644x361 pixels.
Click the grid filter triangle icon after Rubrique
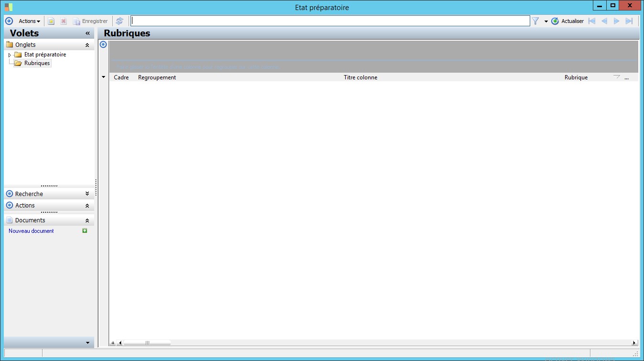tap(616, 77)
